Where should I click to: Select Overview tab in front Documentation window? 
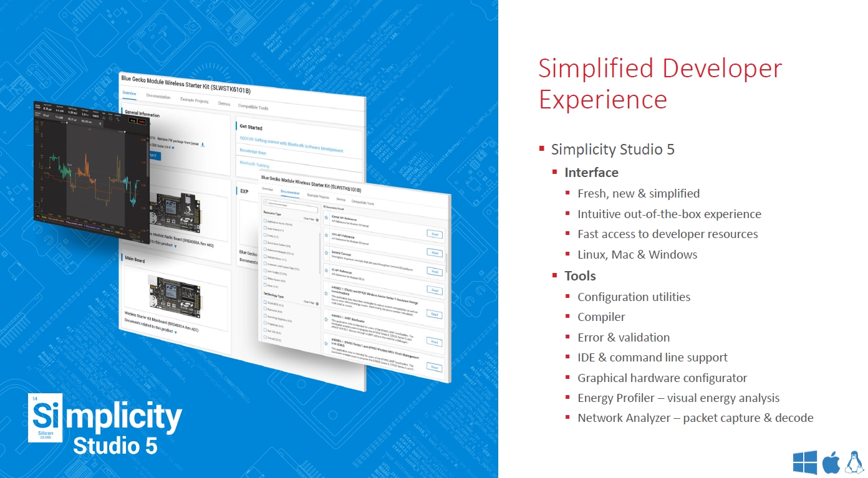coord(268,189)
